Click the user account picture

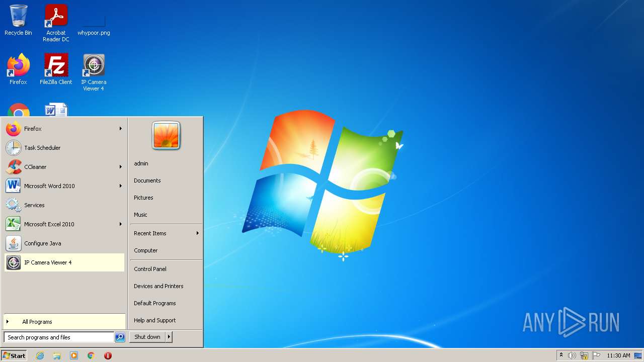click(x=166, y=135)
